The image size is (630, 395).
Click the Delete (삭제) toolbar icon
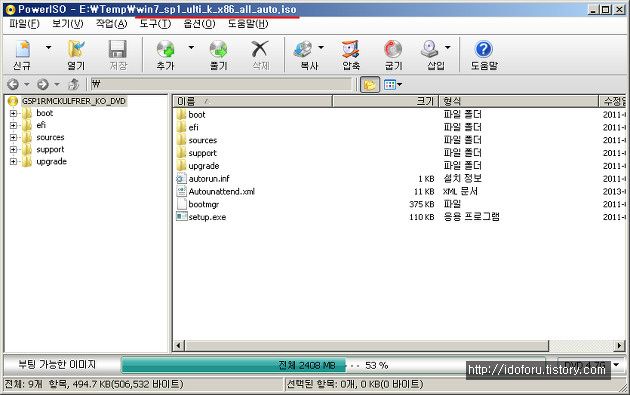click(260, 50)
